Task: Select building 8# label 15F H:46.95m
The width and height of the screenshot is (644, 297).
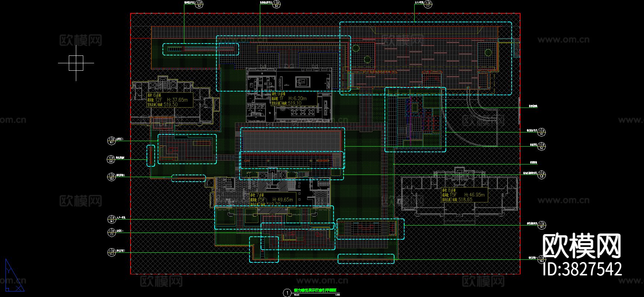Action: [x=464, y=195]
